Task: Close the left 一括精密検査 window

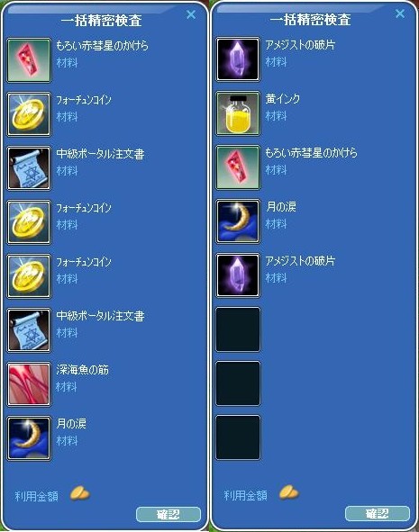Action: [x=191, y=14]
